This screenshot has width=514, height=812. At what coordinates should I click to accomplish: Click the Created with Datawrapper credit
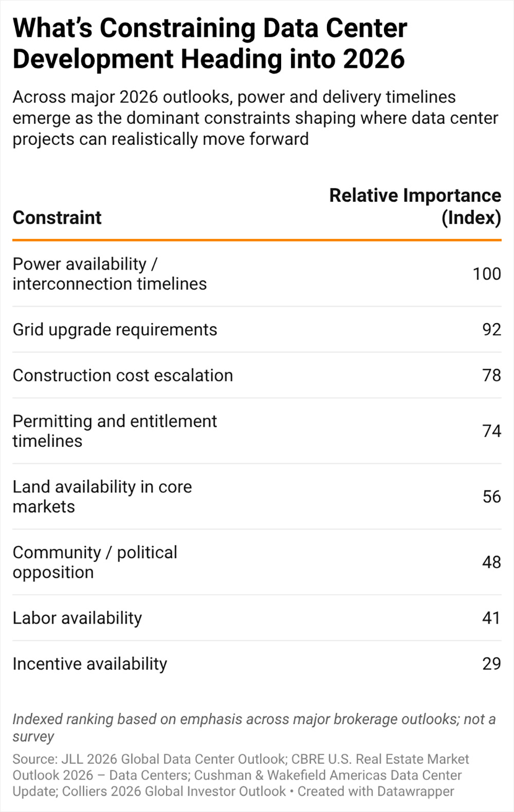(376, 791)
